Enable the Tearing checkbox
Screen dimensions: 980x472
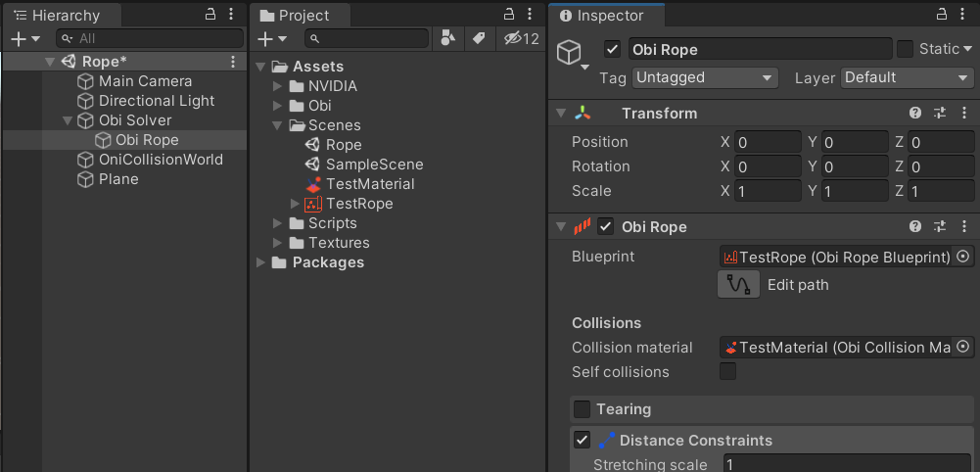point(582,409)
